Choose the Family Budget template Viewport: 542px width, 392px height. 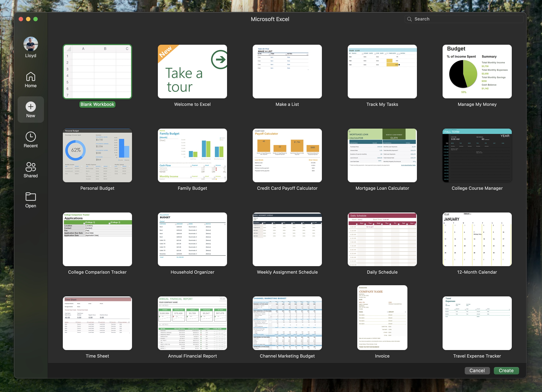(192, 155)
